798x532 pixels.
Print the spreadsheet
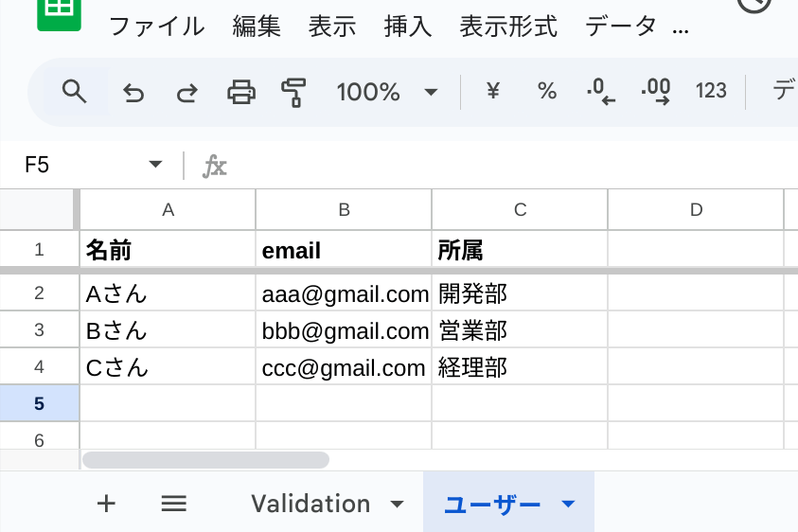tap(241, 92)
